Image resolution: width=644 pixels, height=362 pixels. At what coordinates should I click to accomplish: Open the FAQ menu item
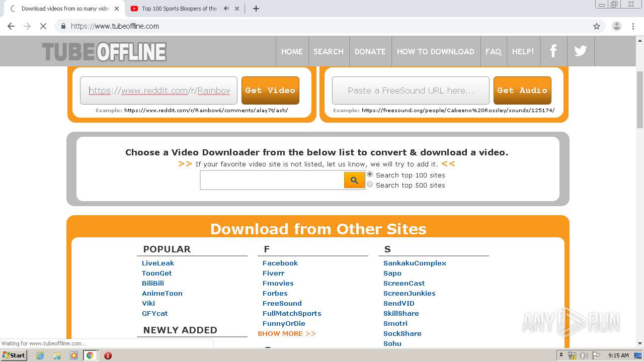click(493, 51)
